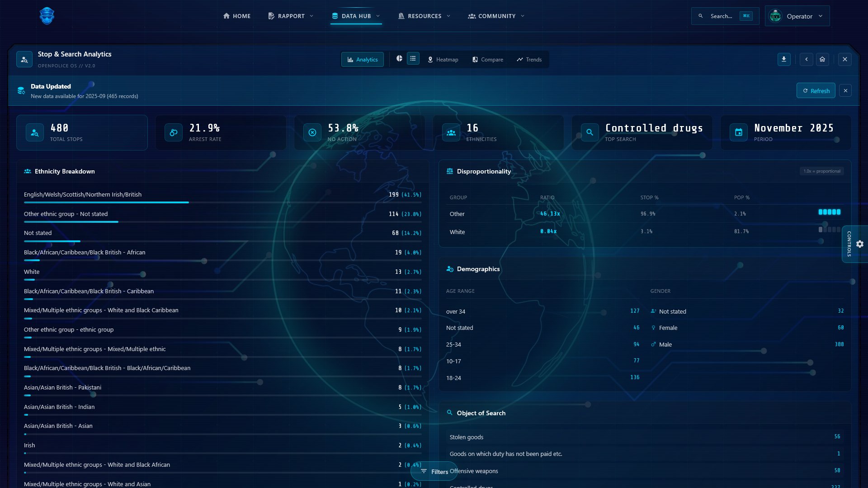This screenshot has width=868, height=488.
Task: Open the floating Filters button
Action: coord(434,472)
